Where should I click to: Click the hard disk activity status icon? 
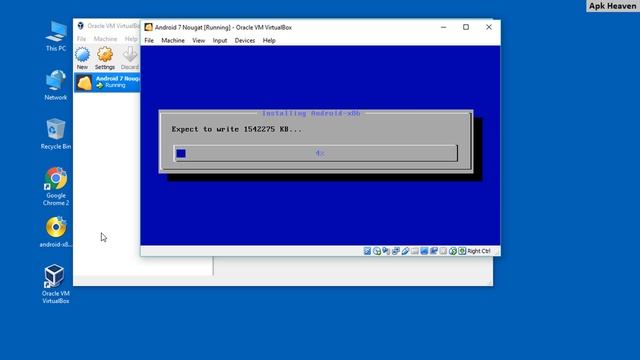(x=367, y=251)
